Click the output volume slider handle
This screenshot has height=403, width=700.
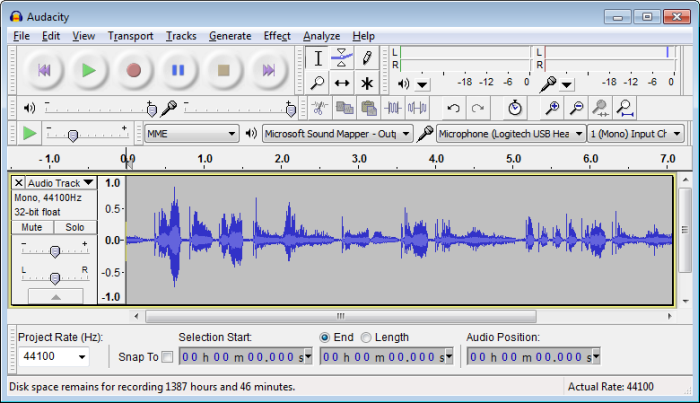(x=151, y=110)
